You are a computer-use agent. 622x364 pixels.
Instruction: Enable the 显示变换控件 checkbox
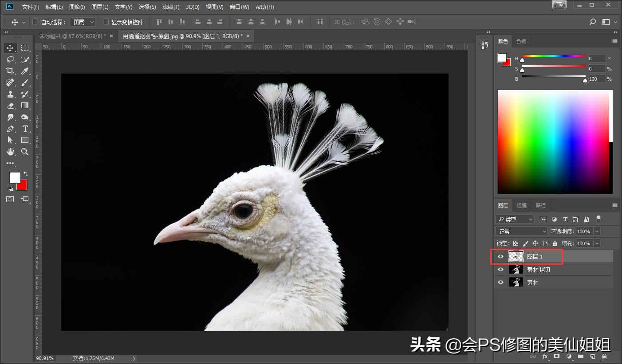[106, 22]
